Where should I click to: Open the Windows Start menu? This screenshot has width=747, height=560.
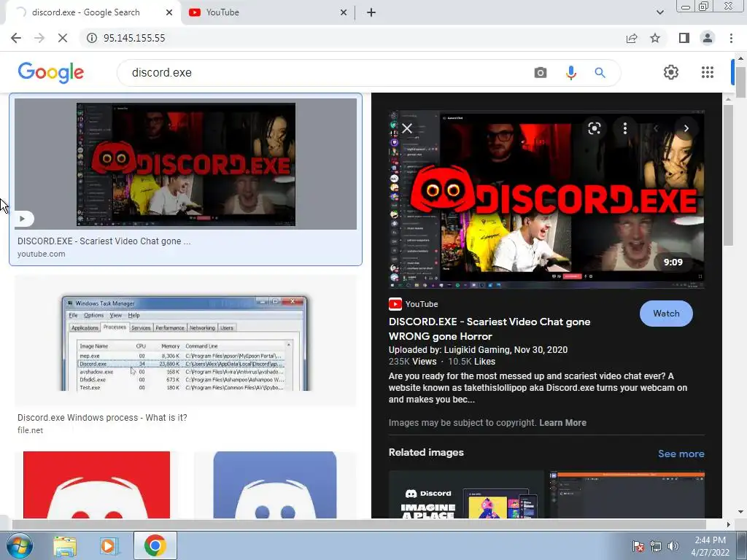coord(19,545)
